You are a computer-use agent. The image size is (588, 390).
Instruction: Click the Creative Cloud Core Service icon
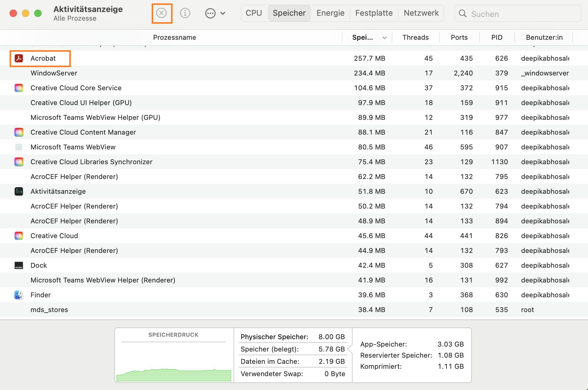click(x=19, y=88)
